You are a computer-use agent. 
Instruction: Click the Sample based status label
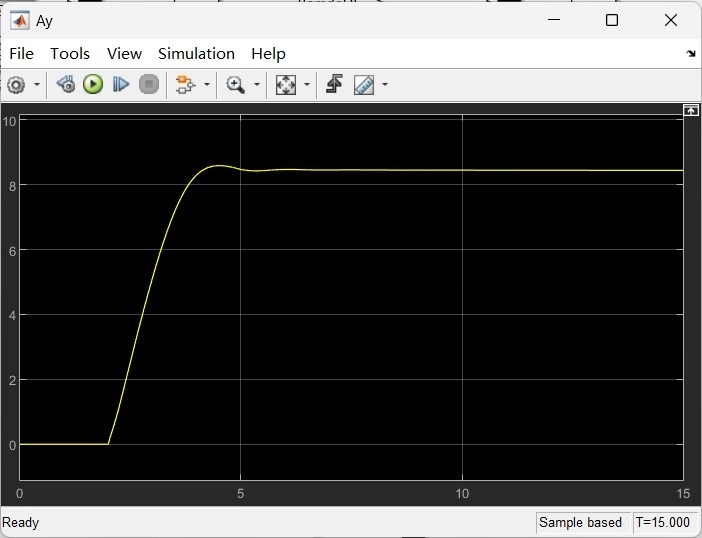580,522
